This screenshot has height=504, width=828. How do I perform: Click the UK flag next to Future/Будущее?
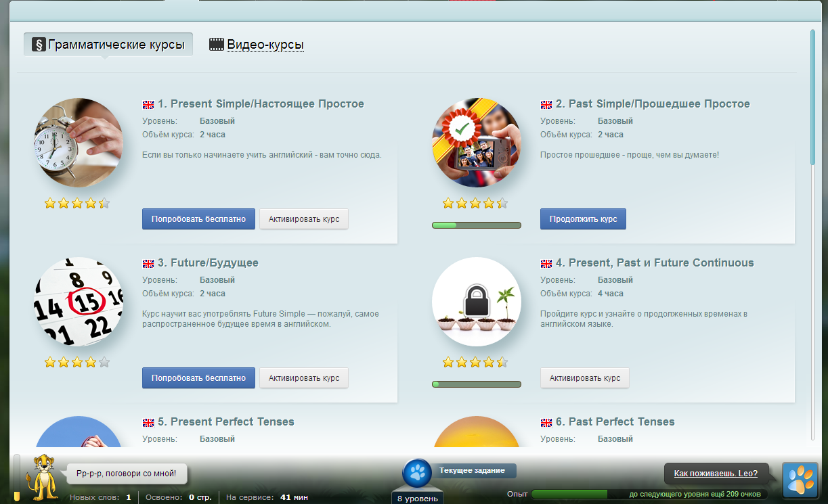148,263
